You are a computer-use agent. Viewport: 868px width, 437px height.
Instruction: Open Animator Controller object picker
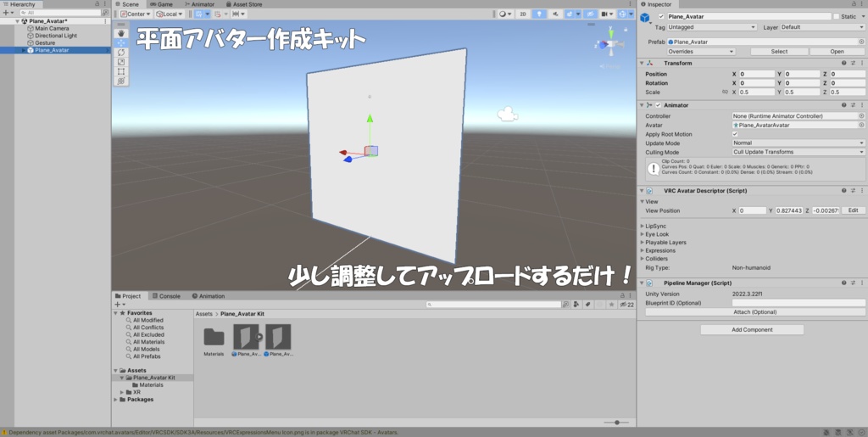pyautogui.click(x=861, y=115)
